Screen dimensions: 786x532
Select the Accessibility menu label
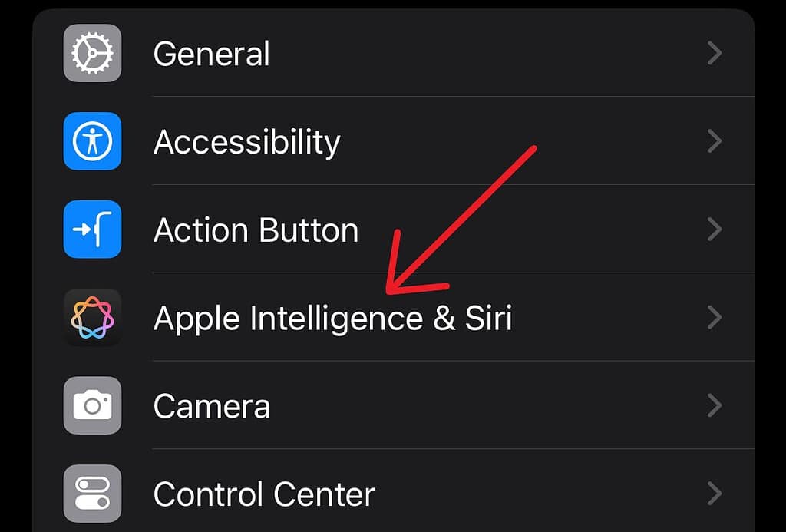point(246,142)
